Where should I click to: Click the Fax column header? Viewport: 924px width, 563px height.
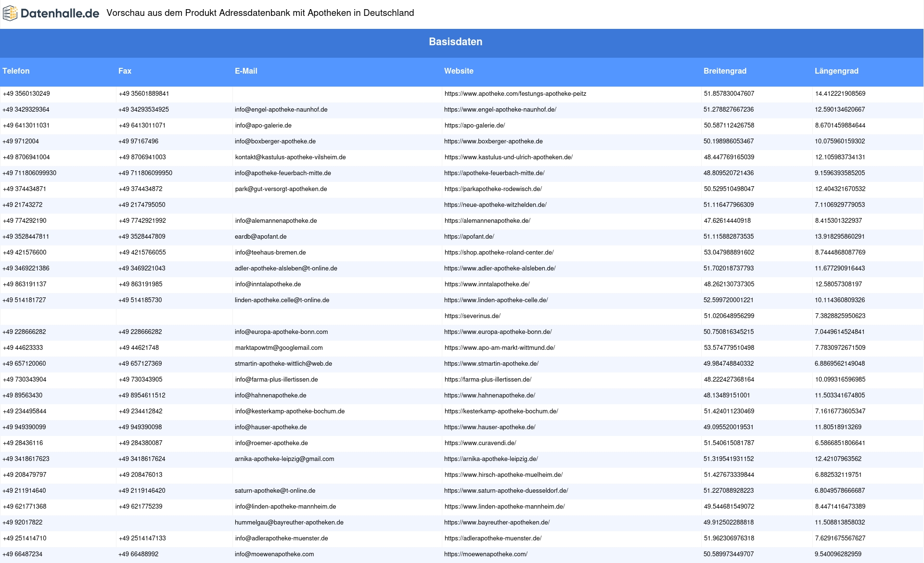125,71
